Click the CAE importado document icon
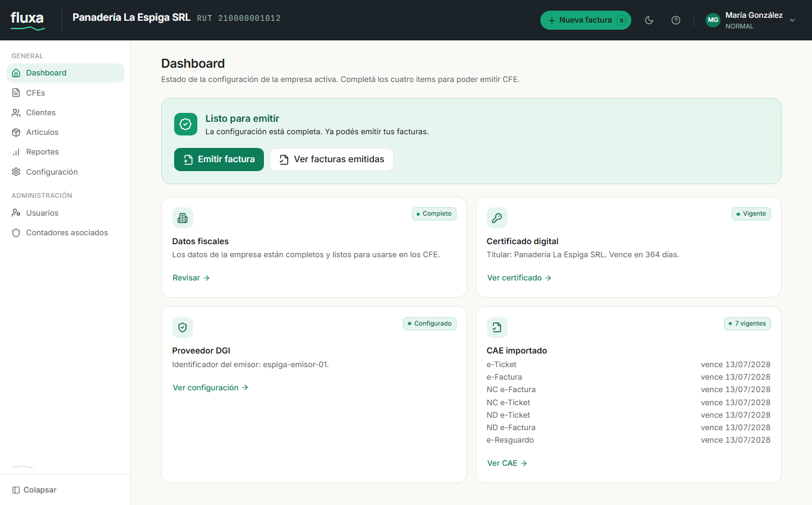The height and width of the screenshot is (505, 812). [497, 327]
